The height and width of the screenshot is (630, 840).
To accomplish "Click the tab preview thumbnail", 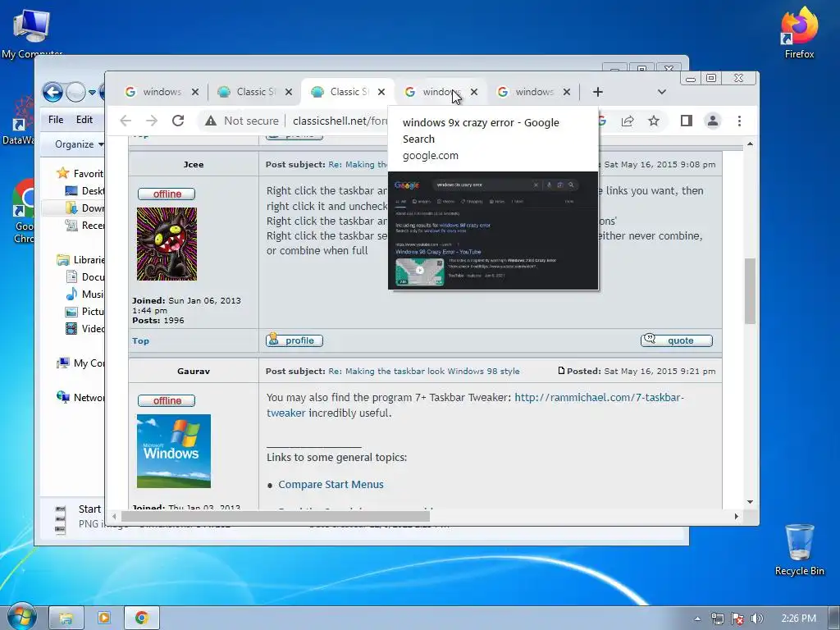I will pyautogui.click(x=493, y=231).
